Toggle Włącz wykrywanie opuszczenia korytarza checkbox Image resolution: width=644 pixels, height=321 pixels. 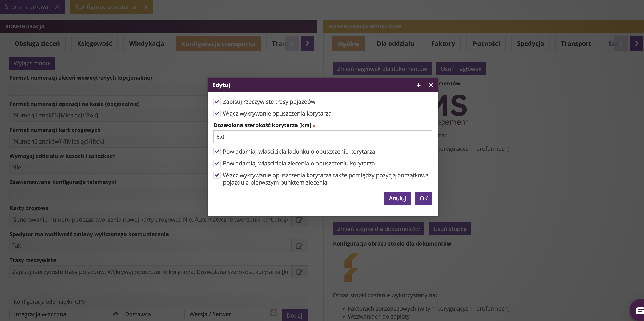point(217,113)
